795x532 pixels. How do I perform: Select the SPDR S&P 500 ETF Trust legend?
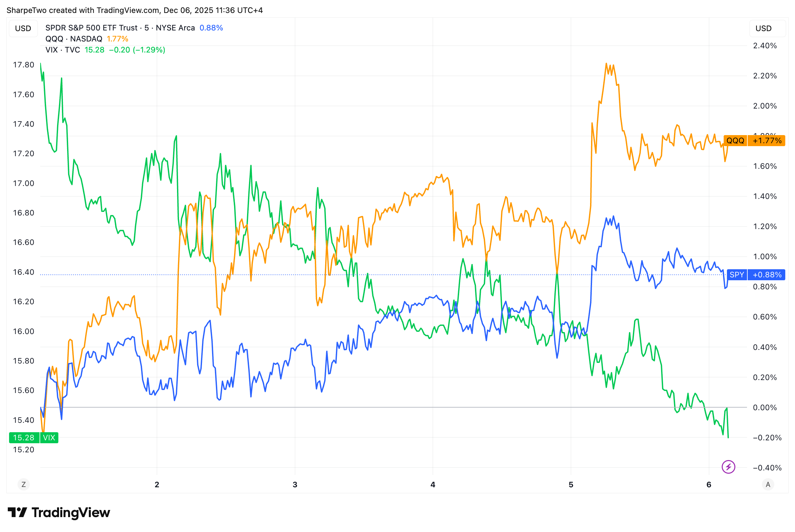pyautogui.click(x=120, y=28)
